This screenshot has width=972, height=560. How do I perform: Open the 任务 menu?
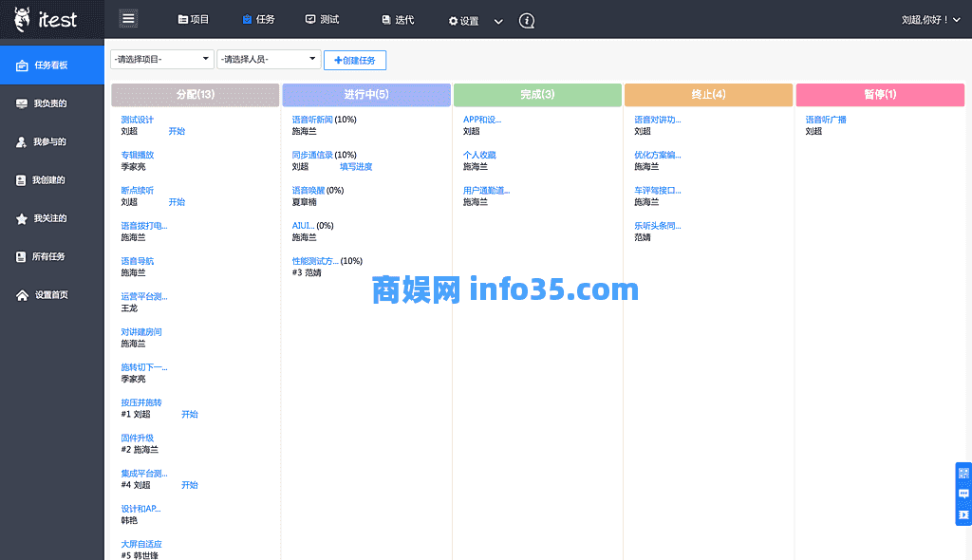pos(258,20)
